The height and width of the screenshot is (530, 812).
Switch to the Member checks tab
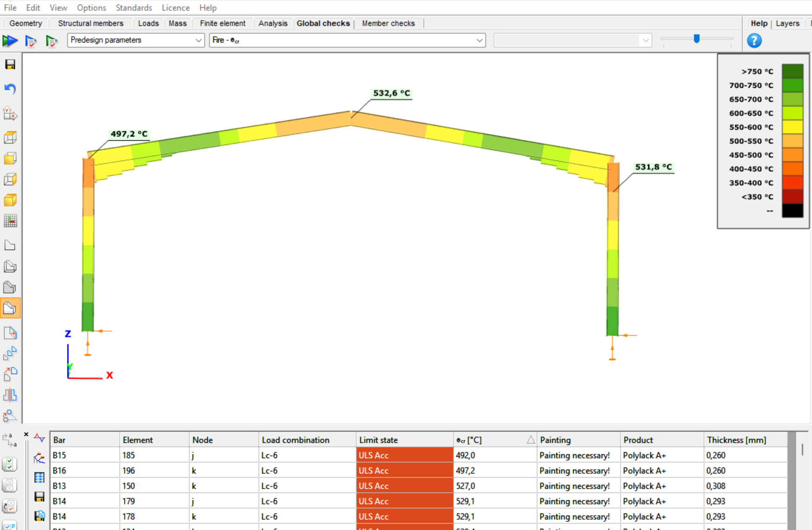pyautogui.click(x=388, y=23)
